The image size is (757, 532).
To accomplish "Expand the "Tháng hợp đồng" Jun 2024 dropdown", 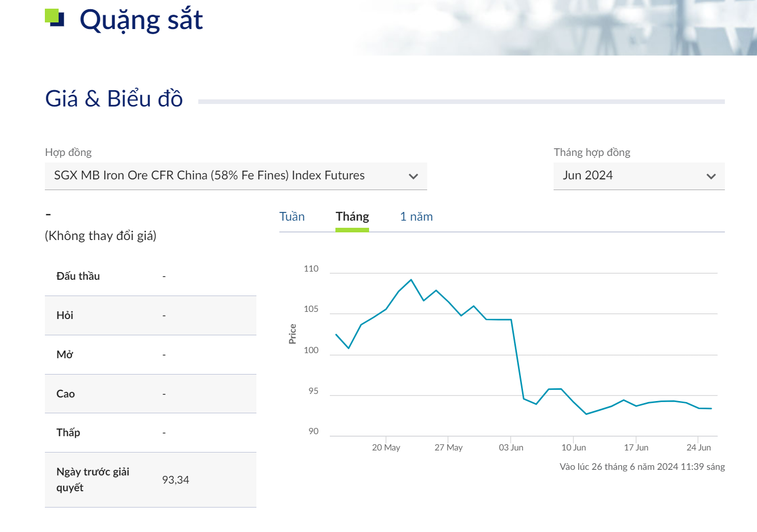I will coord(639,176).
